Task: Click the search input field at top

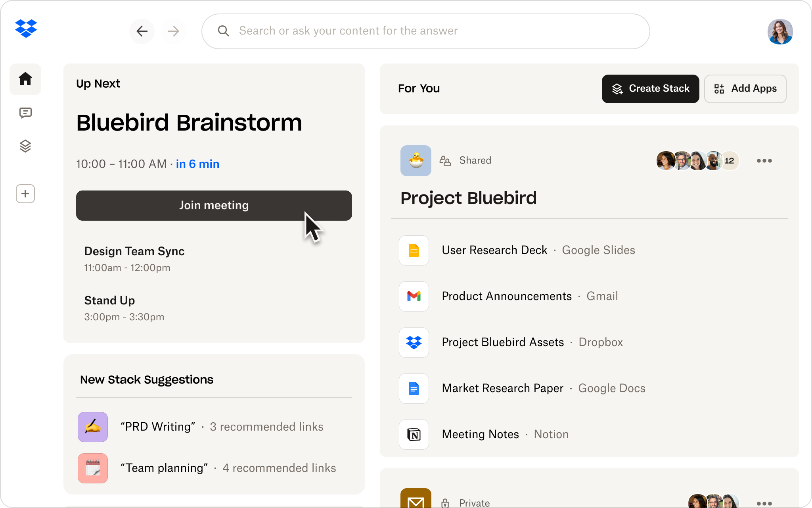Action: [x=425, y=31]
